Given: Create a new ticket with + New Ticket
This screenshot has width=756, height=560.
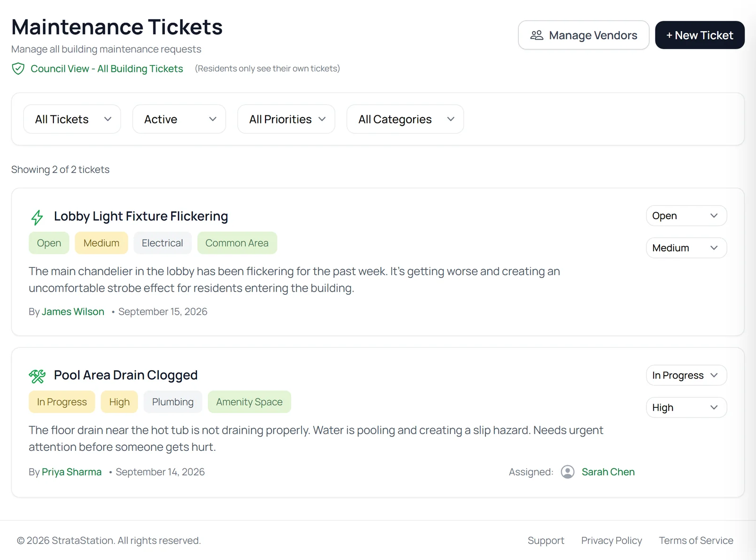Looking at the screenshot, I should tap(700, 35).
